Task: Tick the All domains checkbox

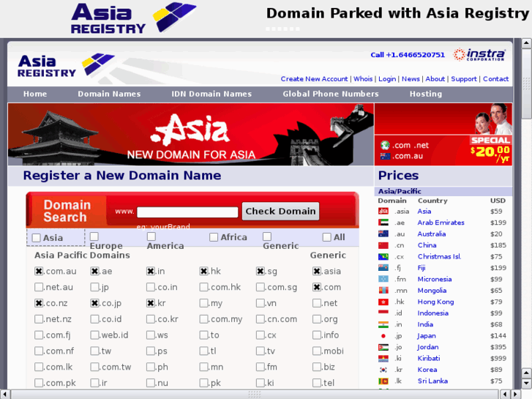Action: [x=326, y=237]
